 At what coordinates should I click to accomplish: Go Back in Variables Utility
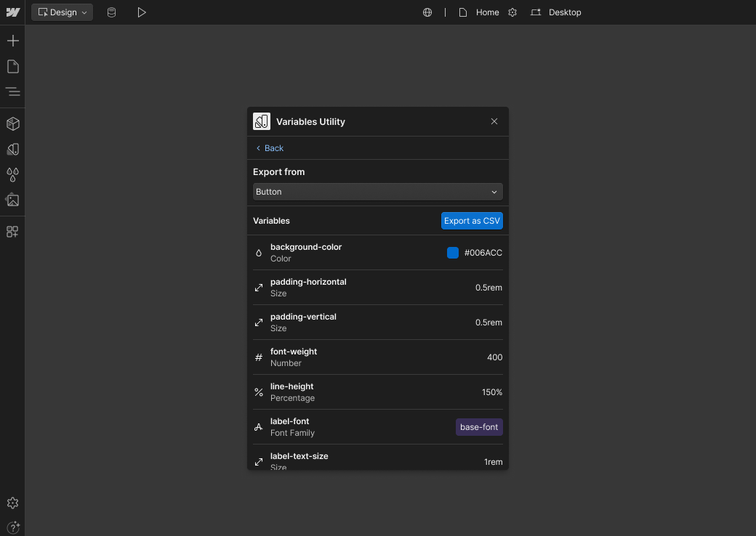click(270, 148)
